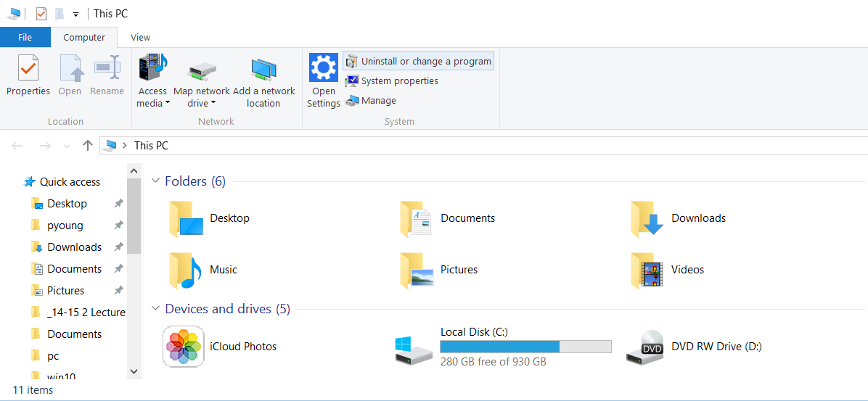Click pin icon next to sidebar Pictures
The image size is (868, 401).
click(x=118, y=290)
